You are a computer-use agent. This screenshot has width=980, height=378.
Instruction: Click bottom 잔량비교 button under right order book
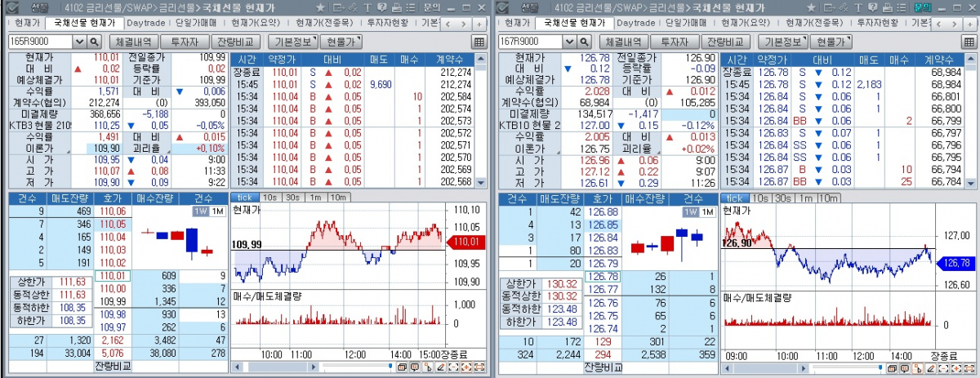click(x=603, y=368)
